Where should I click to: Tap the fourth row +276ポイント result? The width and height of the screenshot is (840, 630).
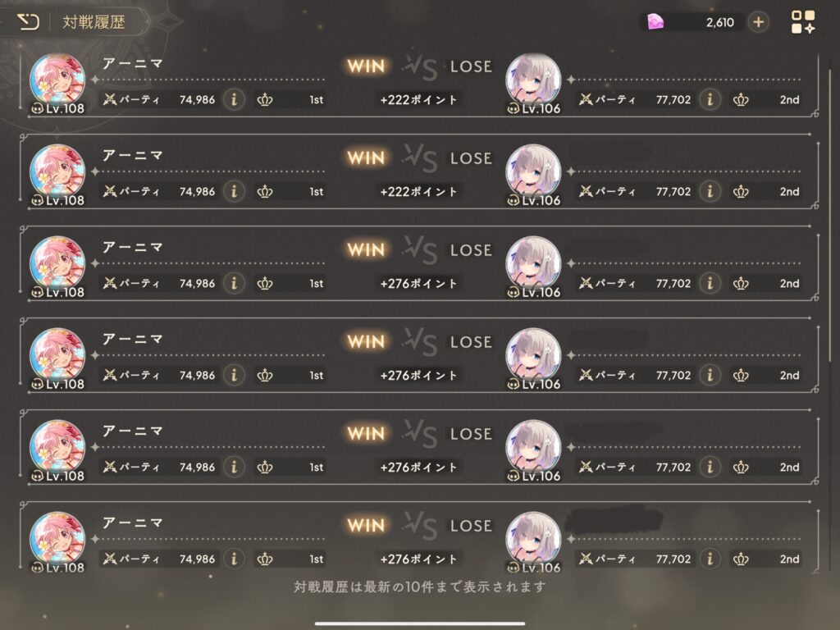(x=418, y=375)
